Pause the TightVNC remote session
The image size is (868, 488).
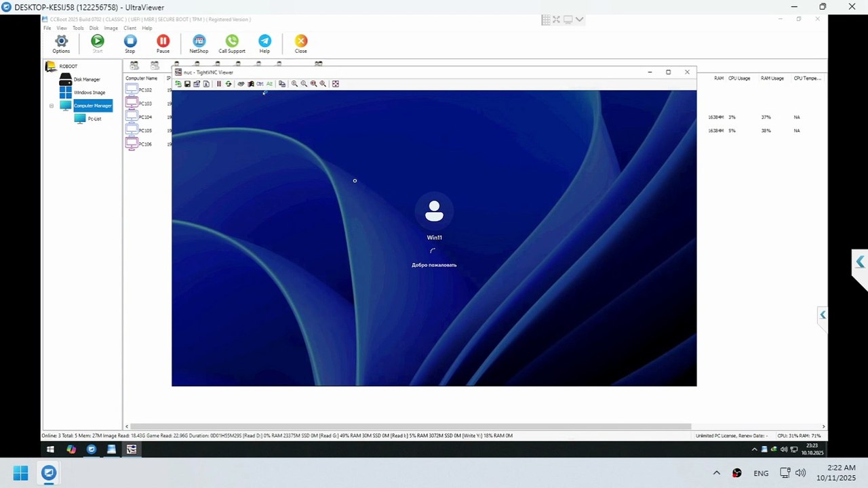pyautogui.click(x=218, y=84)
